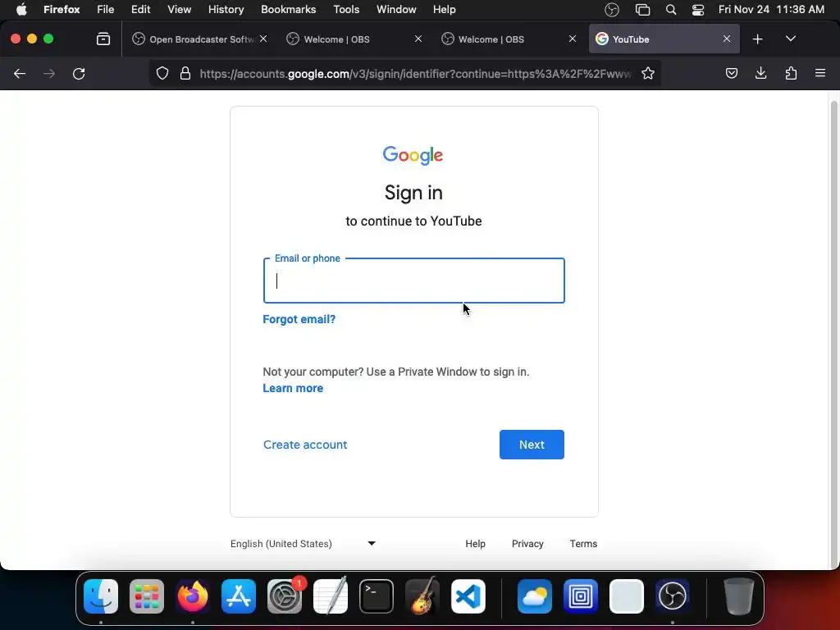Open the Save to Pocket icon
Image resolution: width=840 pixels, height=630 pixels.
point(731,73)
